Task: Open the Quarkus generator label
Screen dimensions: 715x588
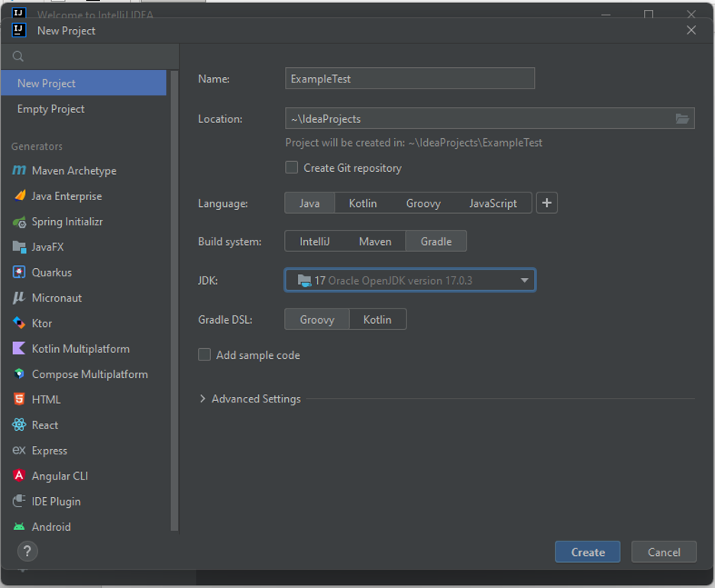Action: pos(51,273)
